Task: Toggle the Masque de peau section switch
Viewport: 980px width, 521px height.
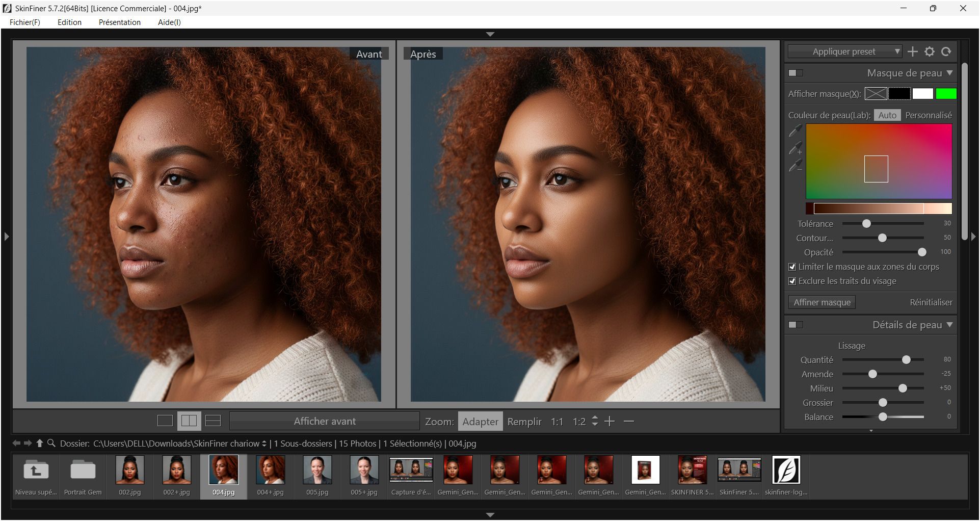Action: click(x=796, y=73)
